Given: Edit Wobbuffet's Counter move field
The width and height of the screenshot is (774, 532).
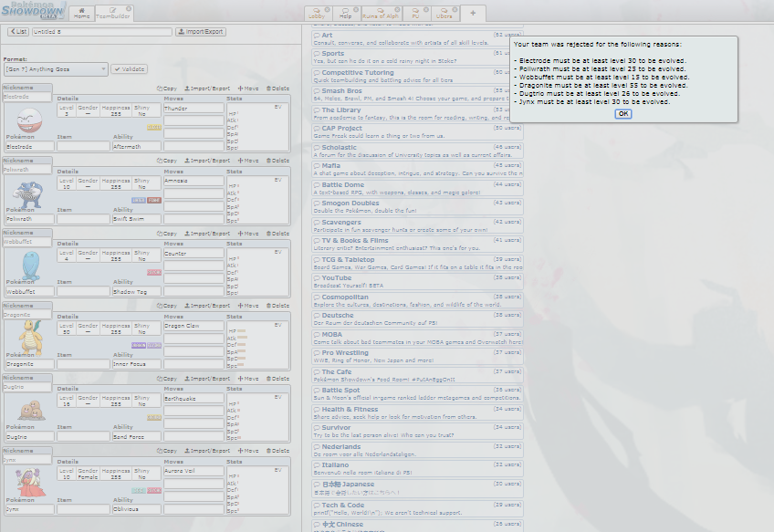Looking at the screenshot, I should (193, 253).
